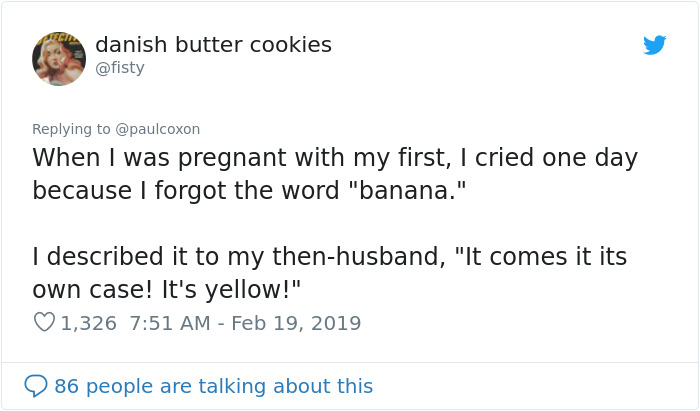This screenshot has width=700, height=411.
Task: Click the Twitter bird logo
Action: point(654,45)
